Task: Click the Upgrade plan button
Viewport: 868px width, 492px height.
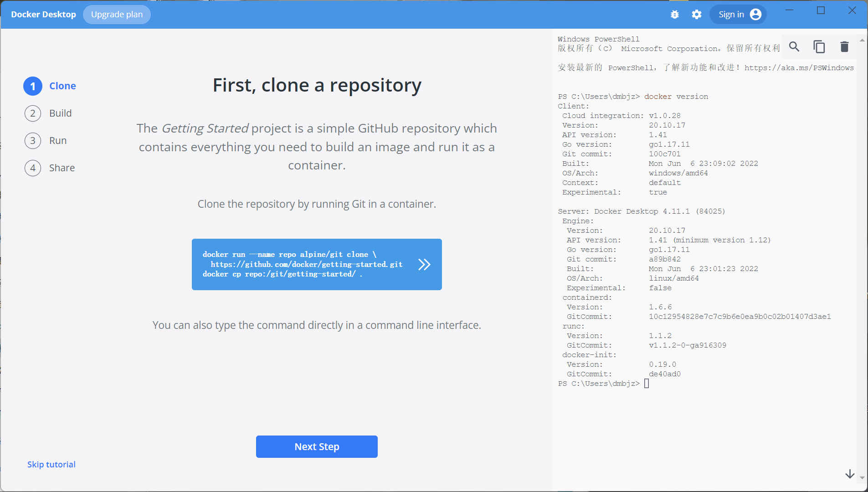Action: 117,15
